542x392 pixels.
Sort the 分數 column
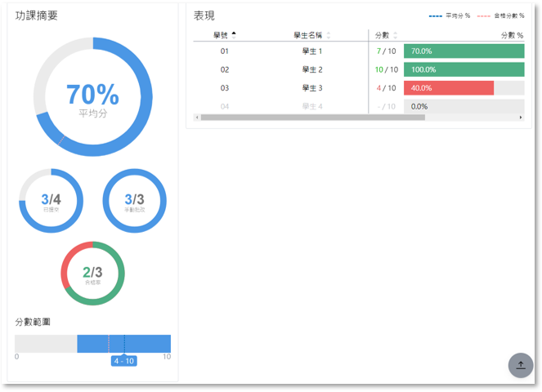pyautogui.click(x=396, y=35)
